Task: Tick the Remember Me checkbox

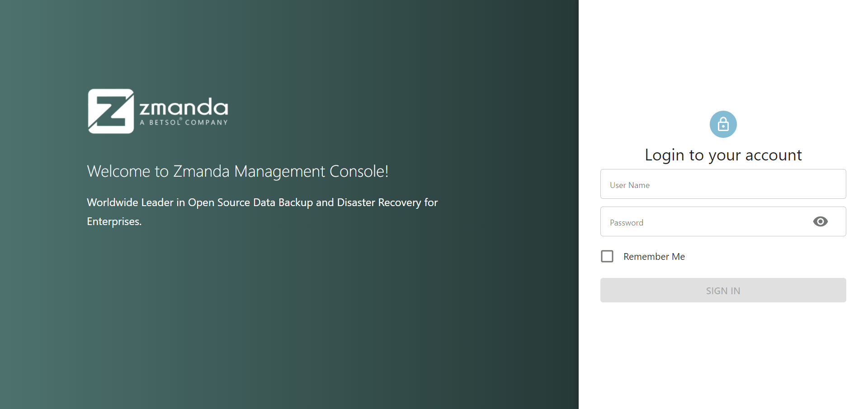Action: (607, 256)
